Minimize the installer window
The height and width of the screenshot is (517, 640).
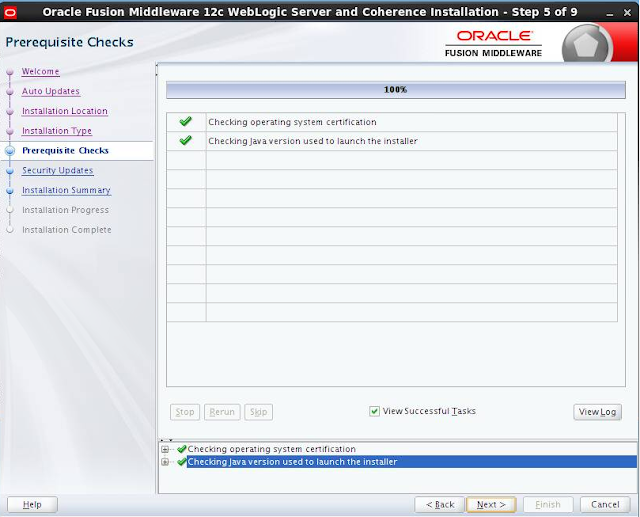click(x=610, y=13)
